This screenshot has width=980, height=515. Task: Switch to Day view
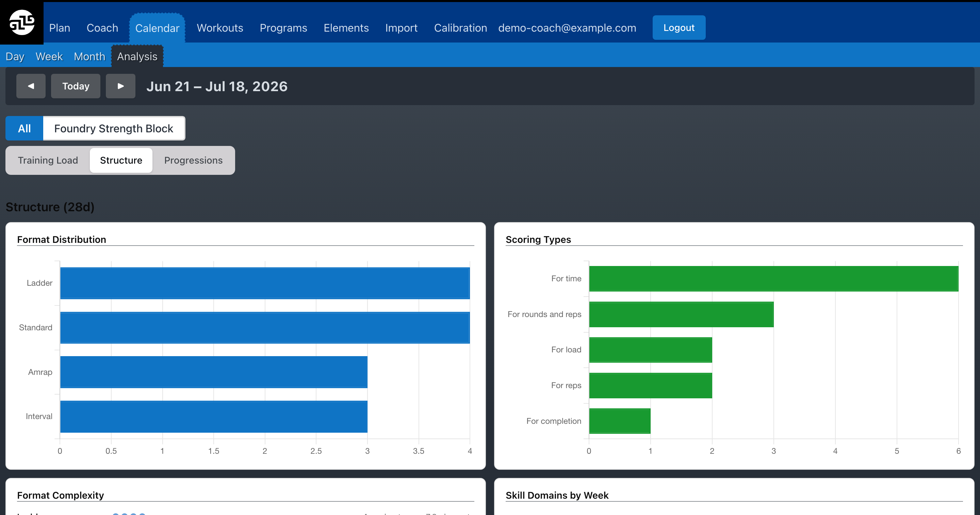(15, 56)
